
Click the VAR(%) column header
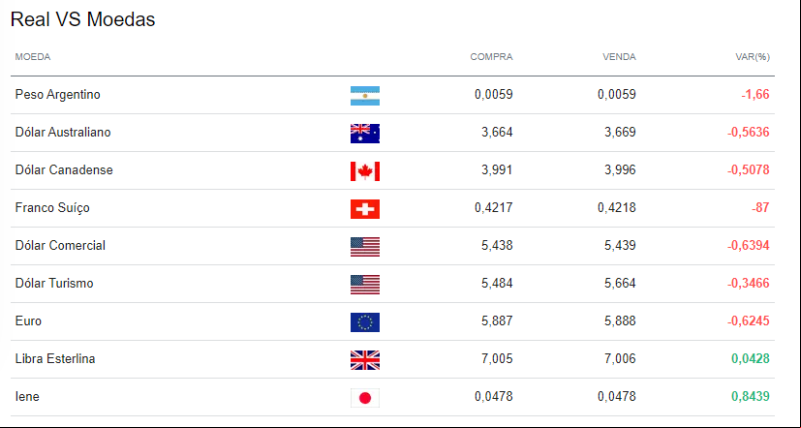pyautogui.click(x=752, y=57)
